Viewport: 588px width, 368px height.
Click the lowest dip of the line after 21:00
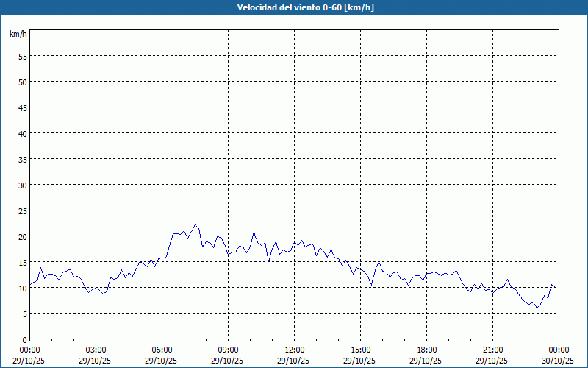537,308
